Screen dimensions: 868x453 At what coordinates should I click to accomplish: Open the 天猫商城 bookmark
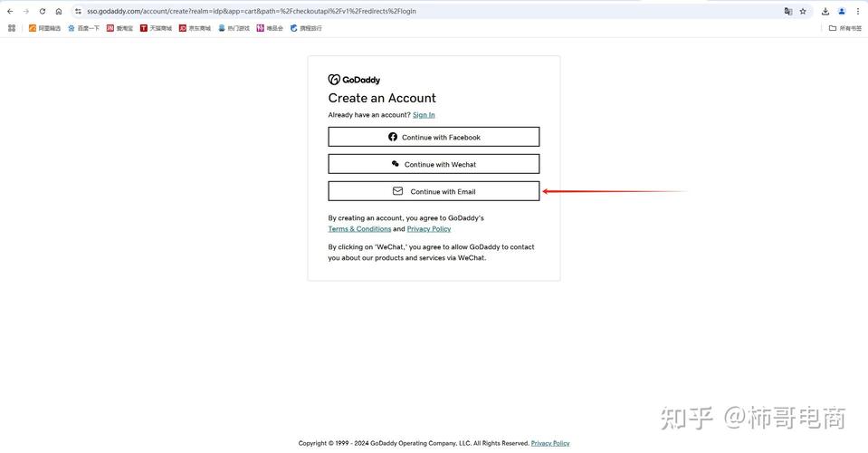point(156,28)
